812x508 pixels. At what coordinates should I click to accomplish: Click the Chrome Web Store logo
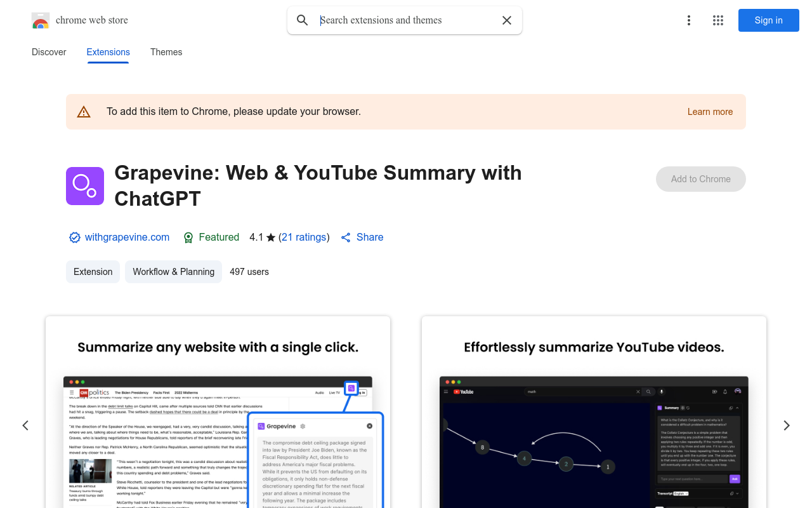[41, 20]
